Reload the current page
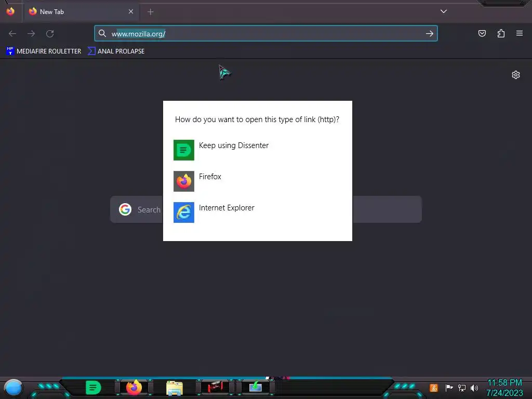The width and height of the screenshot is (532, 399). coord(50,34)
